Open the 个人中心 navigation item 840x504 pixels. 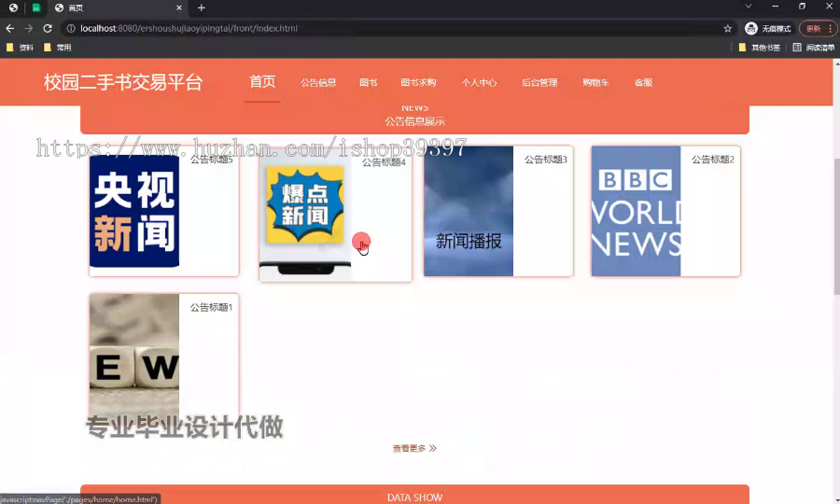pos(480,82)
